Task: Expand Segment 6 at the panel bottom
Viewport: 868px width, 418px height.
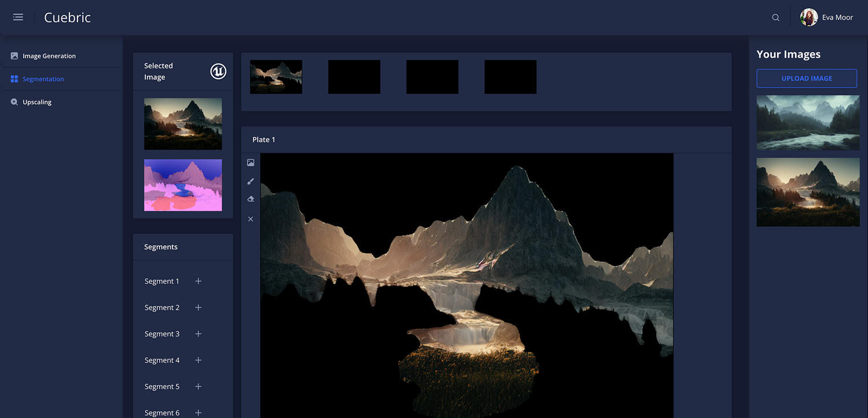Action: (198, 412)
